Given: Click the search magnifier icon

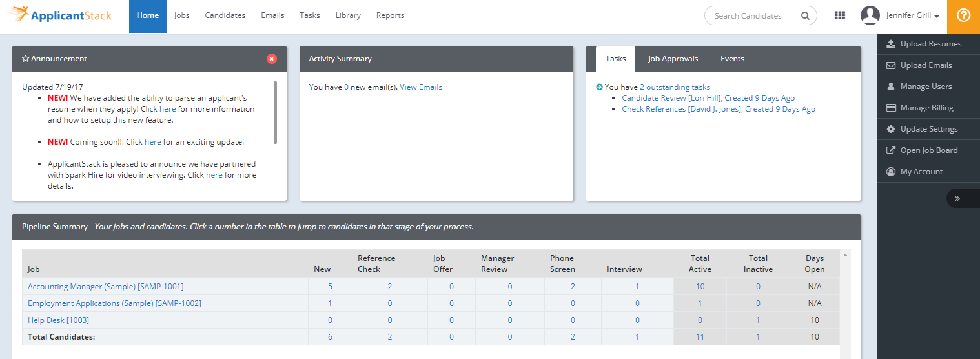Looking at the screenshot, I should (x=805, y=16).
